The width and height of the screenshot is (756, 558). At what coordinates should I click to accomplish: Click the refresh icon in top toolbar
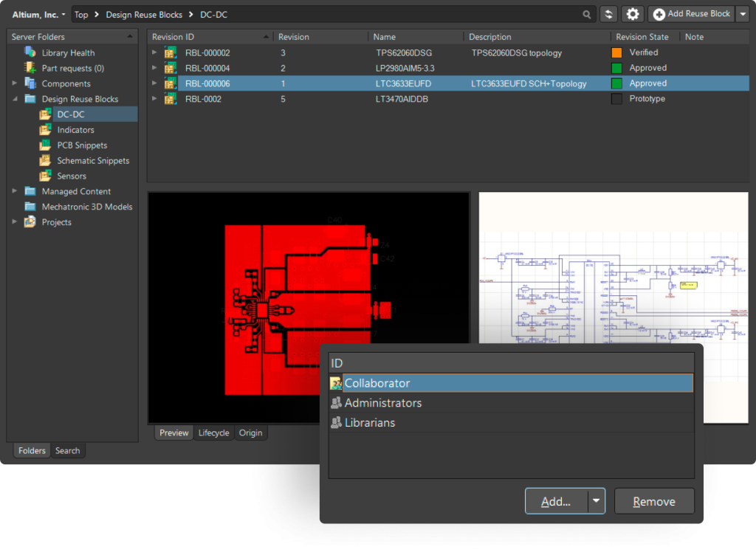[x=609, y=14]
